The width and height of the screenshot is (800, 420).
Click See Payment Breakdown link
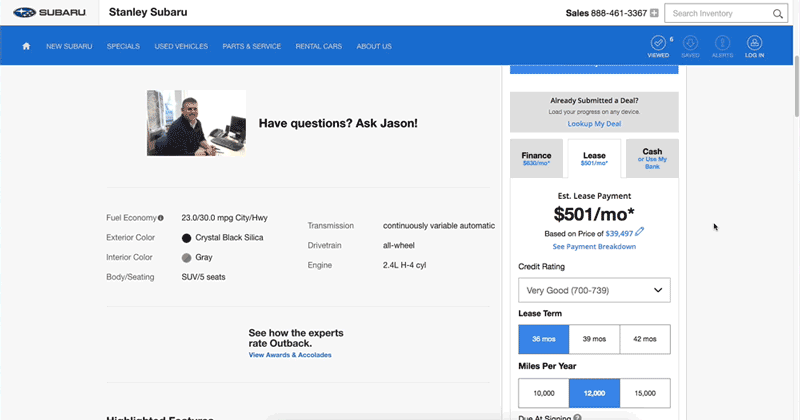tap(594, 246)
